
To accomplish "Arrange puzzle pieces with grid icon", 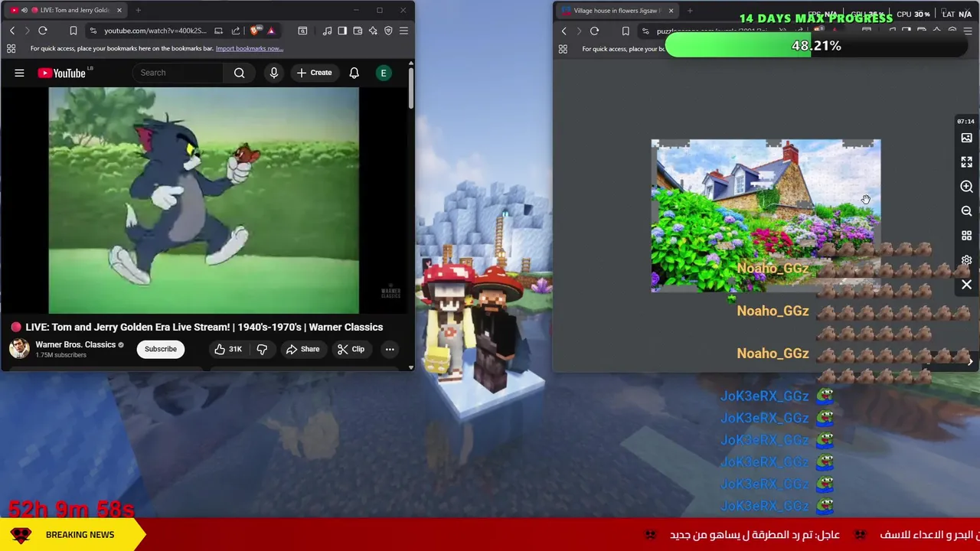I will coord(966,236).
